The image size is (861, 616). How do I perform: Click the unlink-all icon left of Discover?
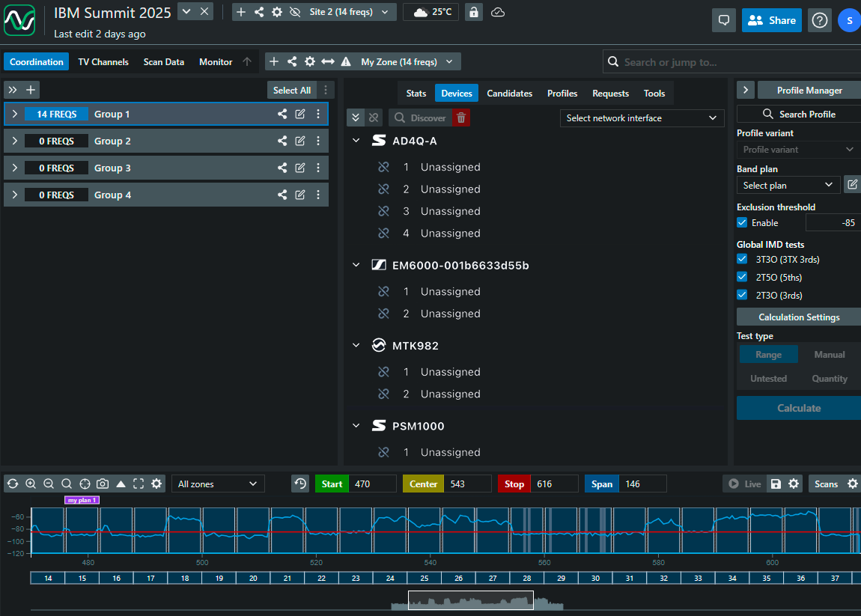pos(374,118)
